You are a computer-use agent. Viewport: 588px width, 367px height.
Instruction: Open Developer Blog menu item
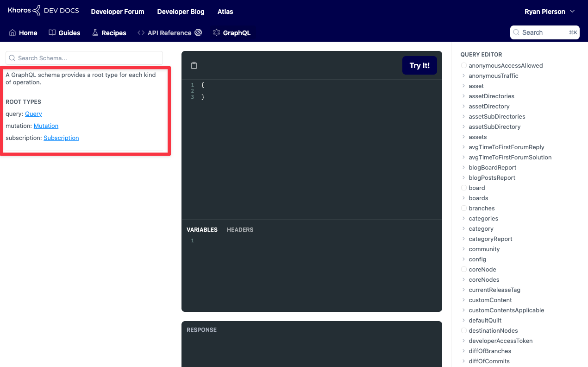[181, 12]
